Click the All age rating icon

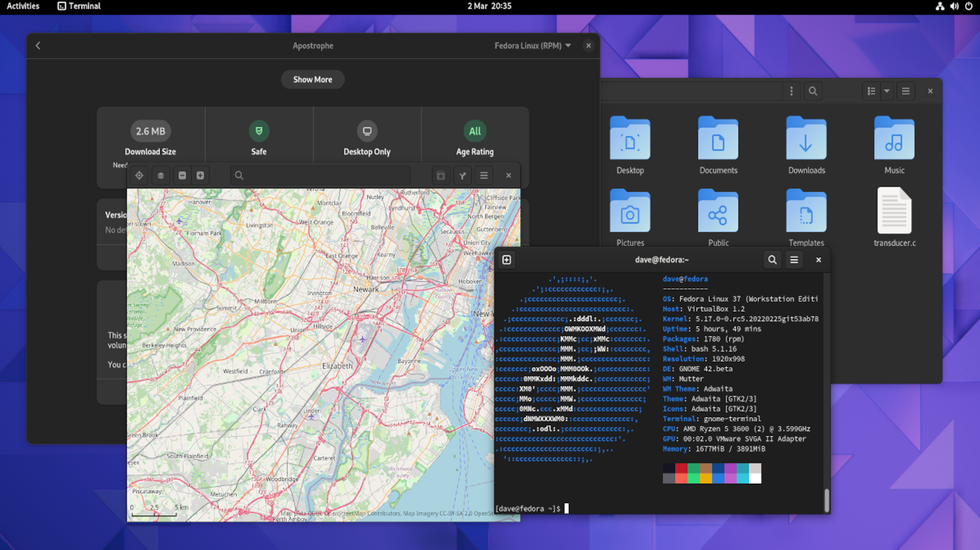coord(474,131)
